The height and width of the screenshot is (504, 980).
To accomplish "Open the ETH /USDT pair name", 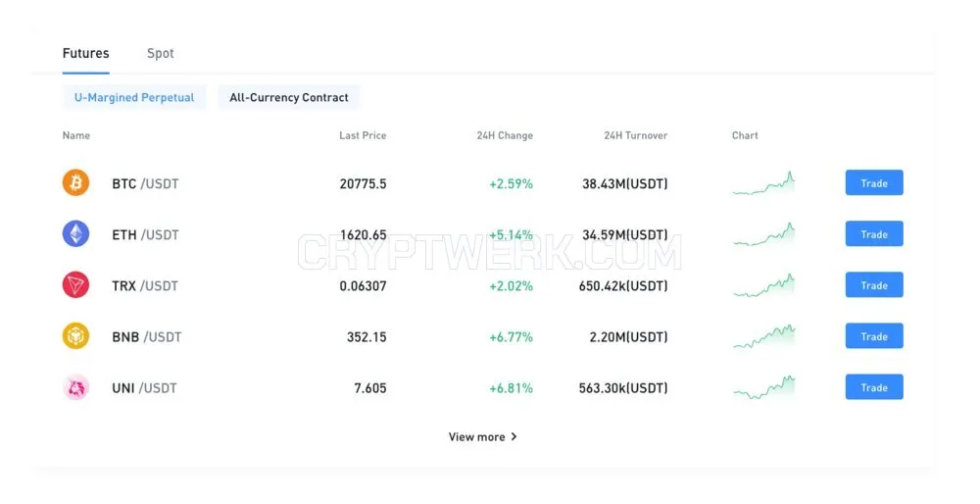I will tap(145, 235).
